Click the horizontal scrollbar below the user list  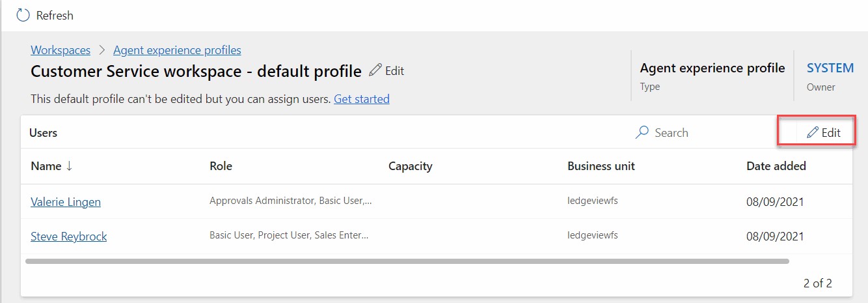407,261
